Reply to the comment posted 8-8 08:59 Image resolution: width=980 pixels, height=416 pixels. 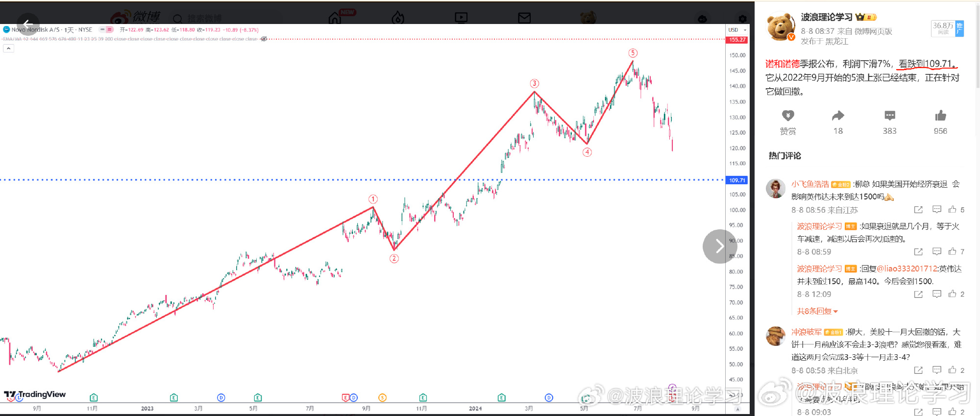point(937,252)
